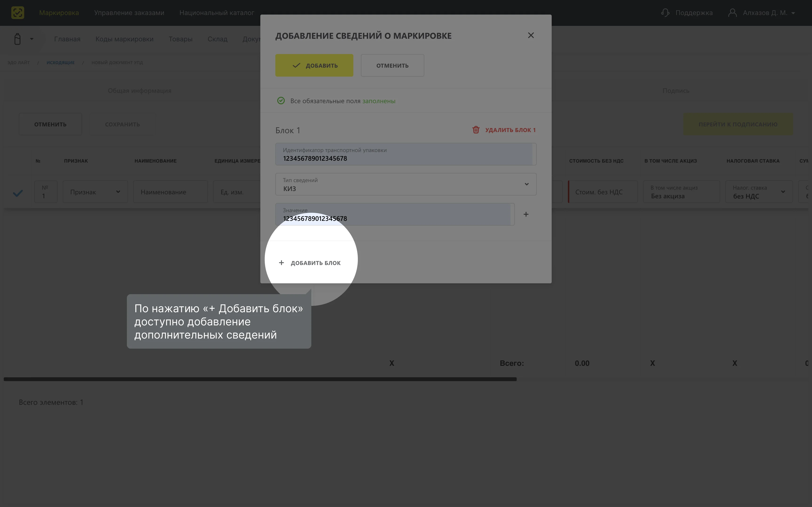The image size is (812, 507).
Task: Click the row number № 1 field
Action: [46, 192]
